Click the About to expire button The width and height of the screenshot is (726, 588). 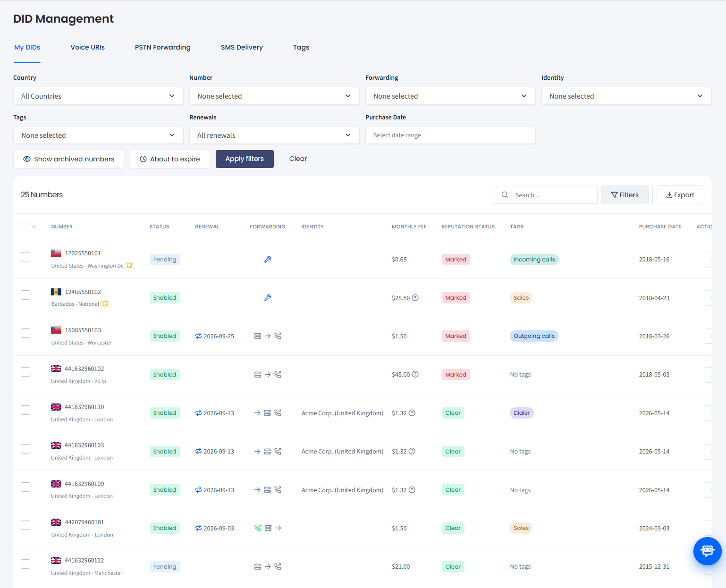pos(170,159)
